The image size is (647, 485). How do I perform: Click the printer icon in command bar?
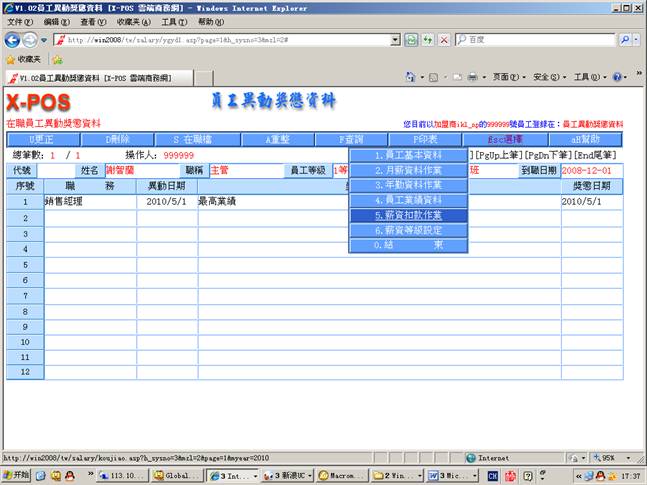pos(474,77)
